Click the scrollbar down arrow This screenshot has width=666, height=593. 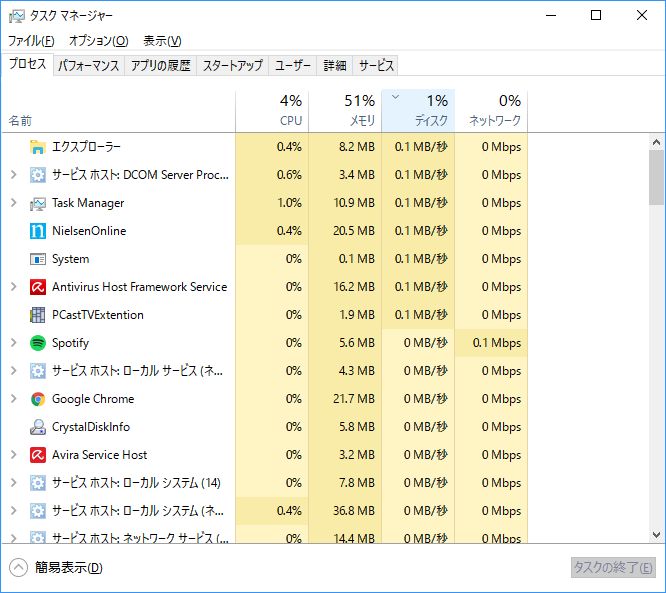[x=656, y=535]
